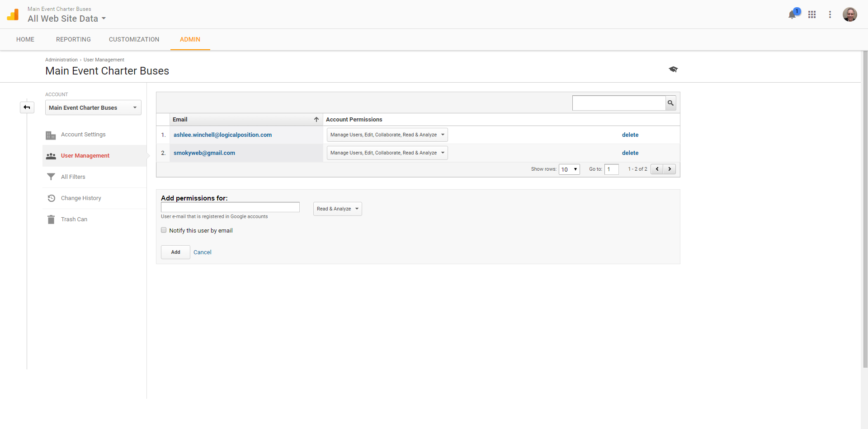Click the Go to page number field
868x429 pixels.
click(x=612, y=169)
